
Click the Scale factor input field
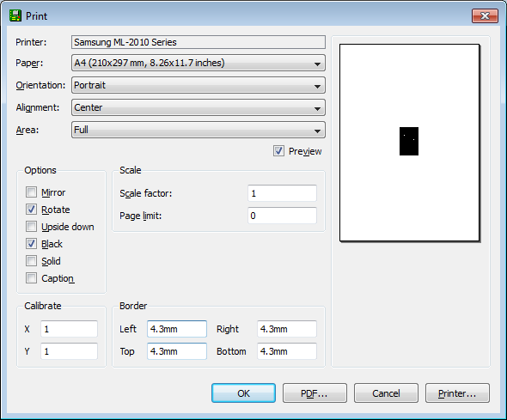[282, 193]
